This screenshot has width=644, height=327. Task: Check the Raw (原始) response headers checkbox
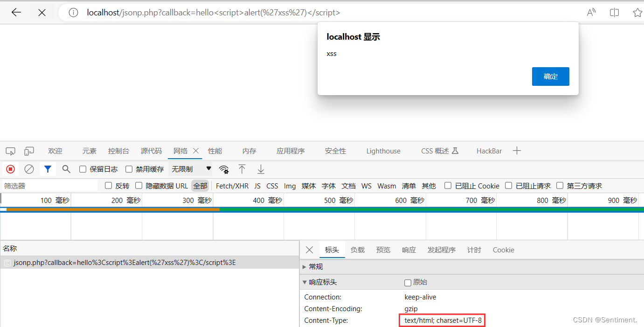click(408, 283)
